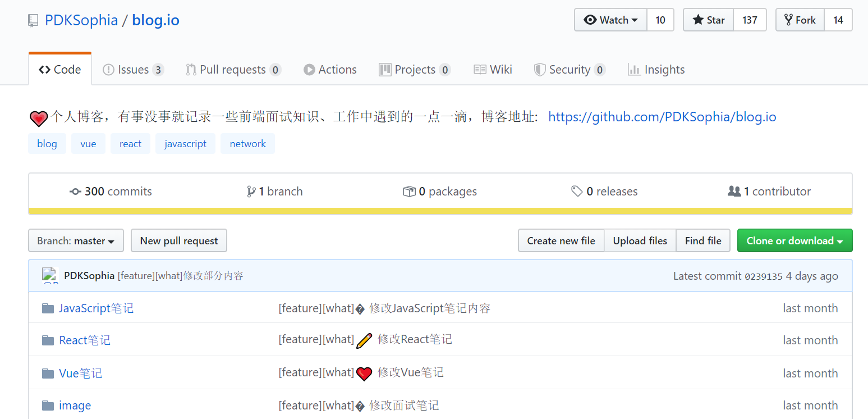Image resolution: width=868 pixels, height=419 pixels.
Task: Open the 修改JavaScript笔记内容 commit message
Action: click(x=384, y=308)
